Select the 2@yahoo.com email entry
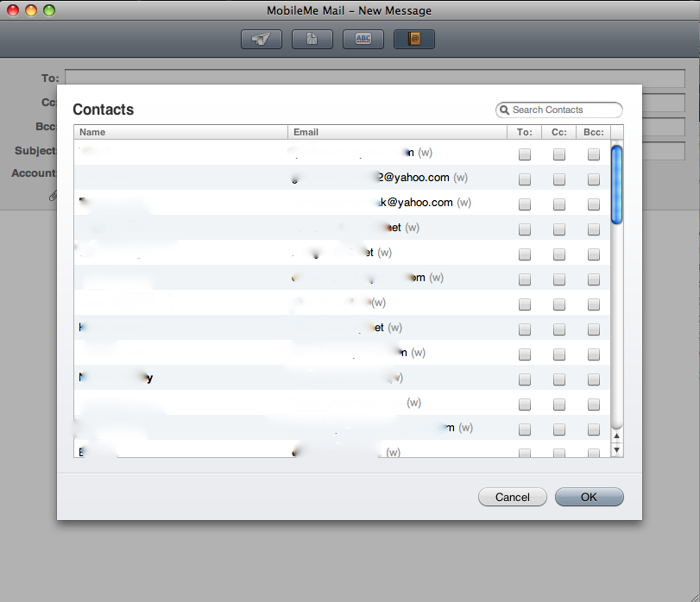700x602 pixels. click(x=413, y=178)
